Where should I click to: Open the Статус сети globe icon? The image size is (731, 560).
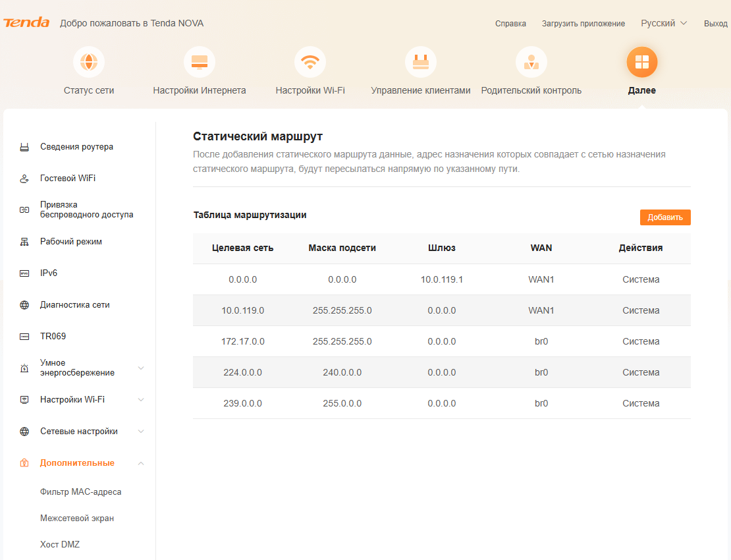click(x=89, y=61)
